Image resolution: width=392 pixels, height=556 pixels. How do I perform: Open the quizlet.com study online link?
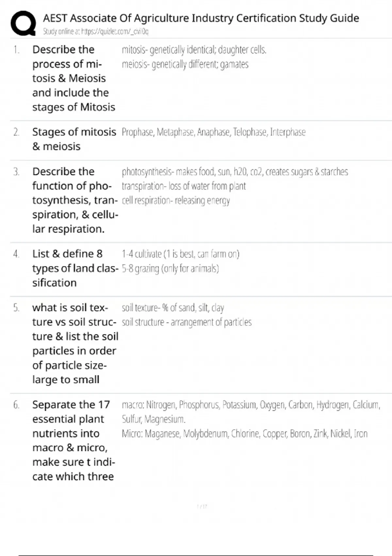(x=96, y=31)
